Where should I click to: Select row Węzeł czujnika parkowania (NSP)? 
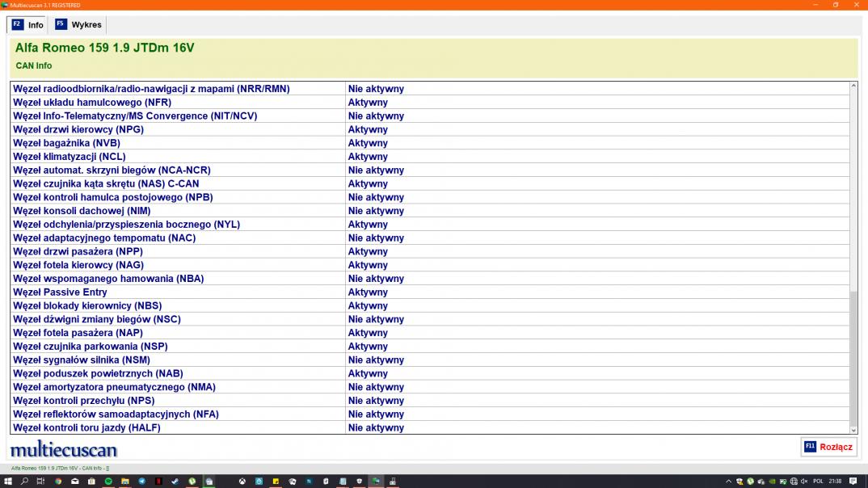tap(430, 347)
